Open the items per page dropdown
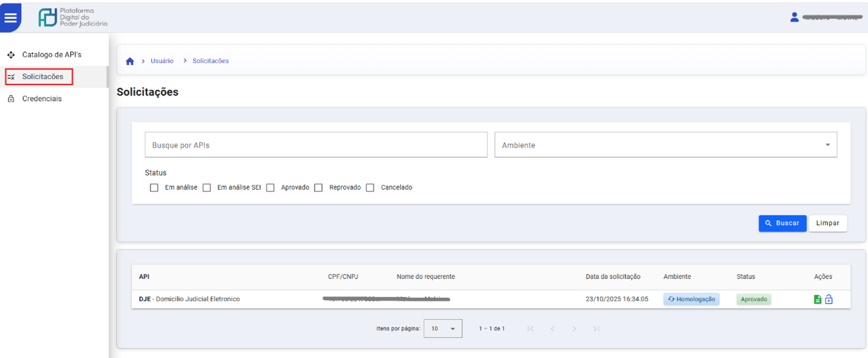The image size is (868, 358). click(443, 329)
